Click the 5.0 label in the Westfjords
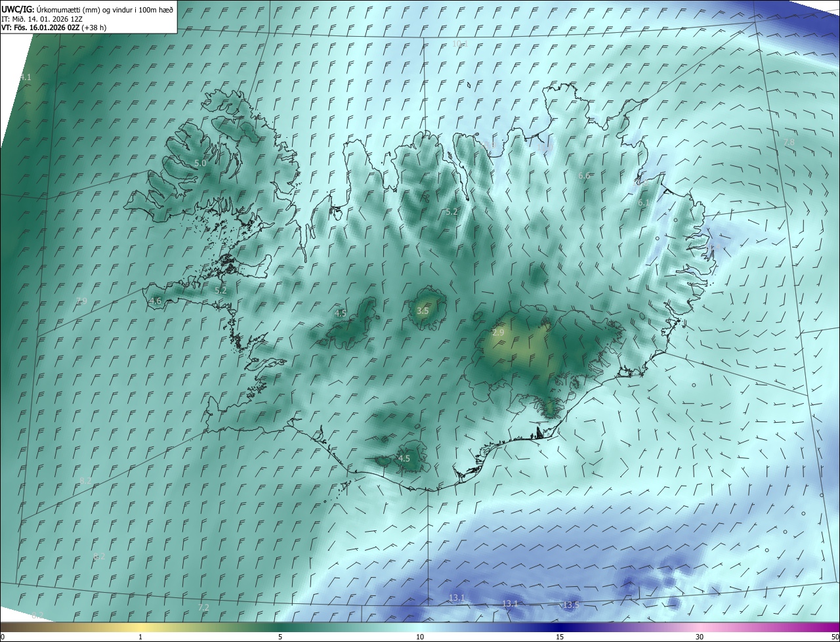This screenshot has height=642, width=840. coord(200,163)
